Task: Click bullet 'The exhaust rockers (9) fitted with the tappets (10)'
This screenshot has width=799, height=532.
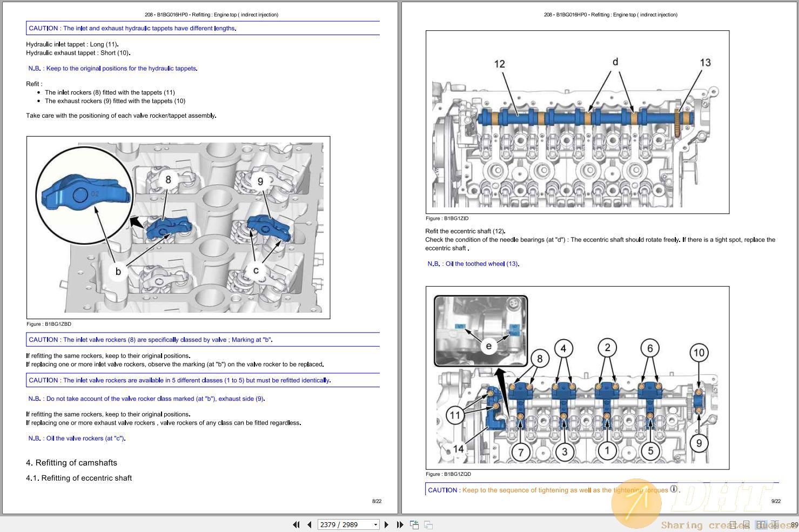Action: [x=115, y=101]
